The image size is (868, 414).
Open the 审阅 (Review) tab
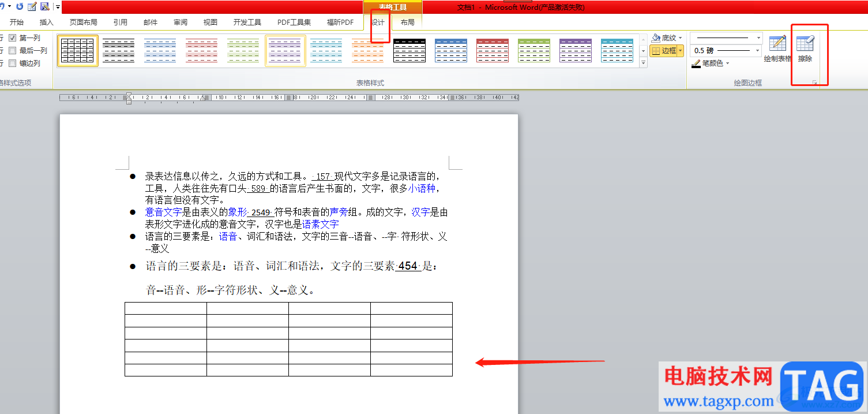181,23
